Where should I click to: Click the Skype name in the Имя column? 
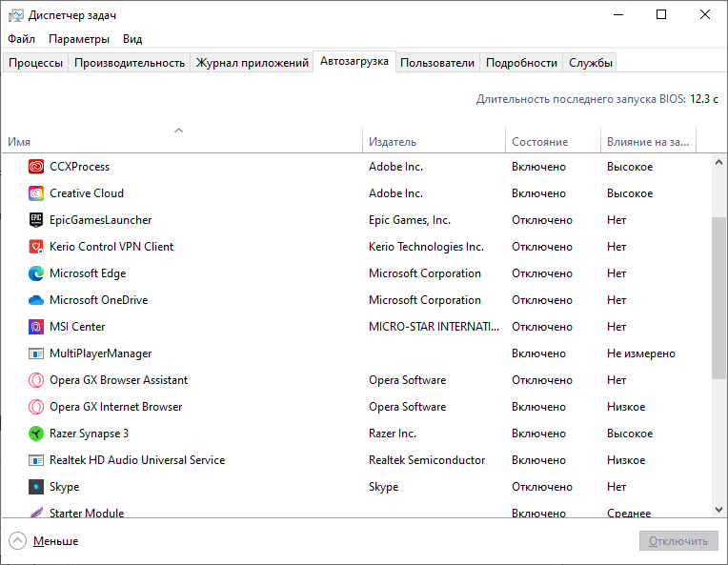point(65,487)
